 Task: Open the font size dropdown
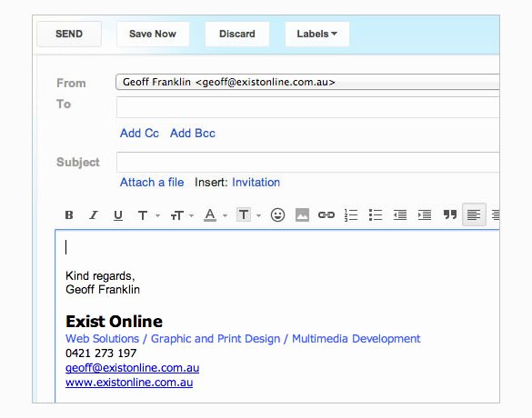click(182, 215)
